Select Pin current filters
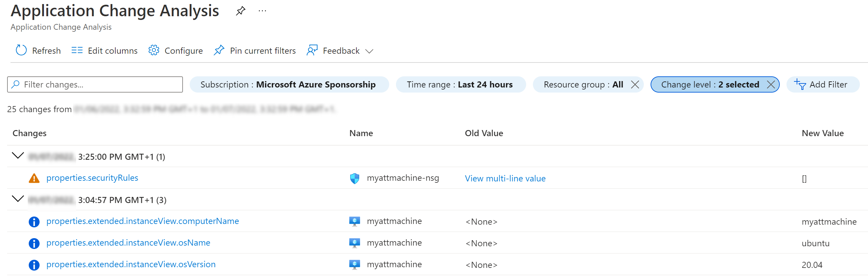Viewport: 868px width, 277px height. (263, 51)
